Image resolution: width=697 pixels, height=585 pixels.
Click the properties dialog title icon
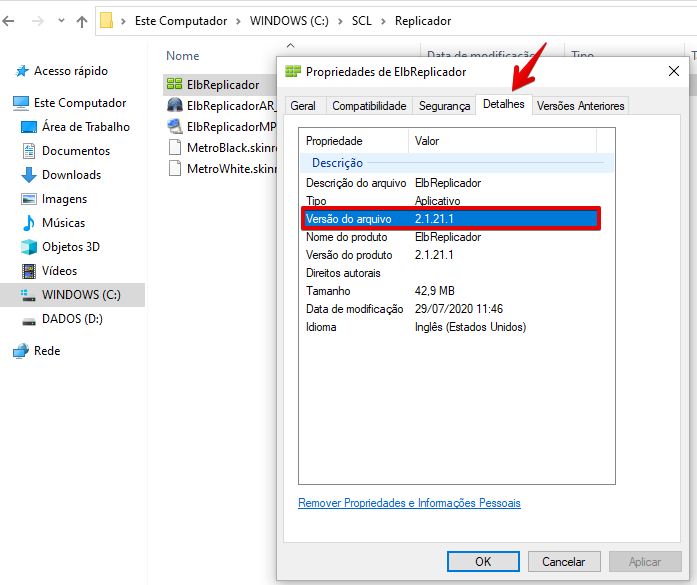coord(292,71)
